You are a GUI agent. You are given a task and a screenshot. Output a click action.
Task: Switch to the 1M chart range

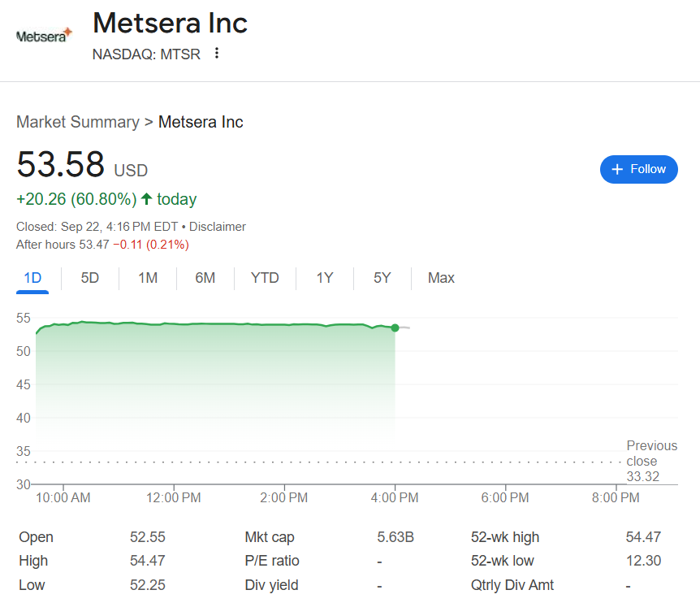[x=148, y=278]
